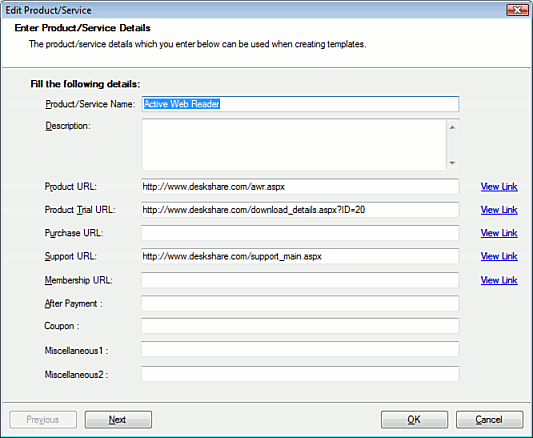
Task: Click the After Payment input field
Action: 300,303
